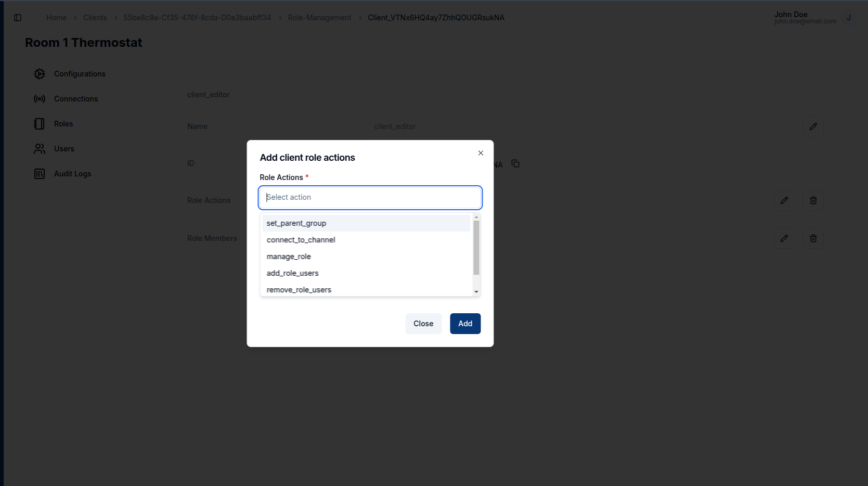
Task: Edit Role Actions with pencil icon
Action: [784, 200]
